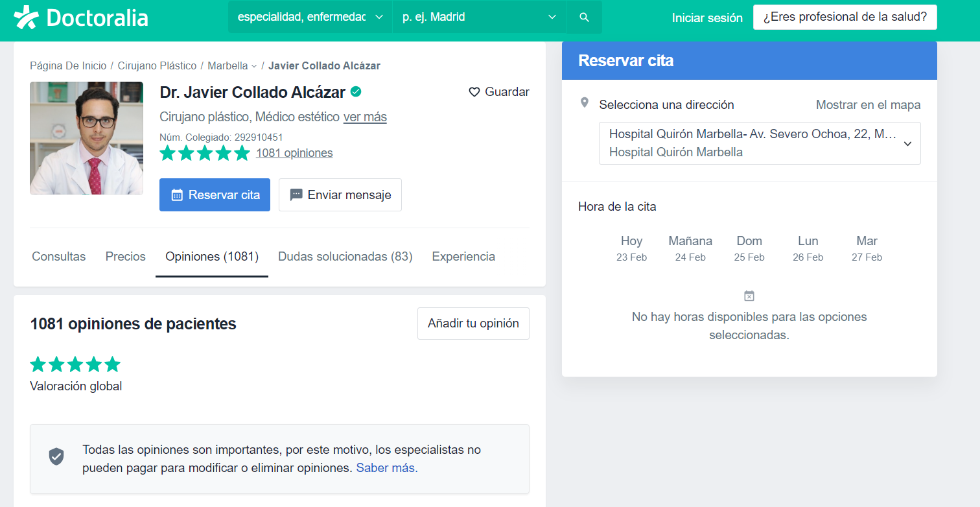Click the map pin icon beside Selecciona una dirección
The width and height of the screenshot is (980, 507).
[x=584, y=103]
